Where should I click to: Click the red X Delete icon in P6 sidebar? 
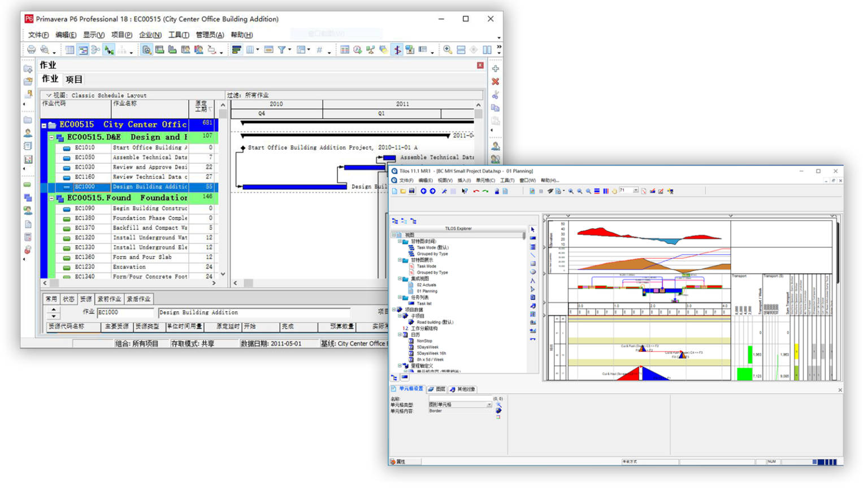pyautogui.click(x=496, y=82)
